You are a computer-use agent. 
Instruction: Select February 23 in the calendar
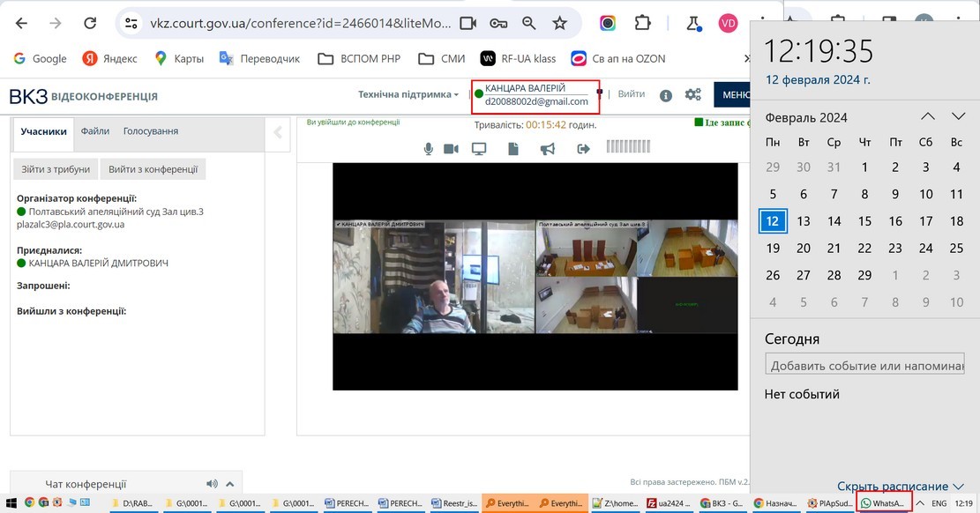[895, 248]
